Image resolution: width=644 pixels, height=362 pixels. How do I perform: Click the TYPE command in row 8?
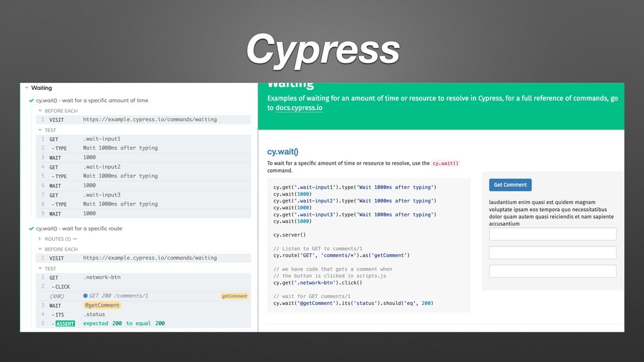[x=143, y=204]
